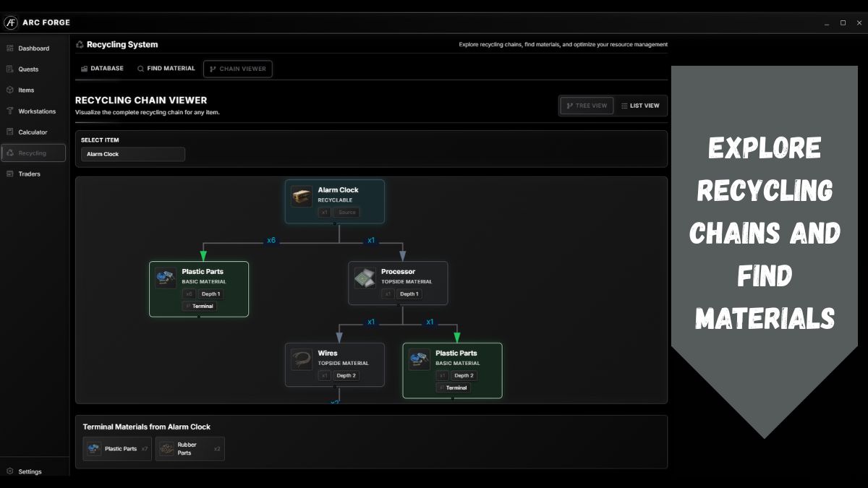Select the Alarm Clock source node

(335, 202)
